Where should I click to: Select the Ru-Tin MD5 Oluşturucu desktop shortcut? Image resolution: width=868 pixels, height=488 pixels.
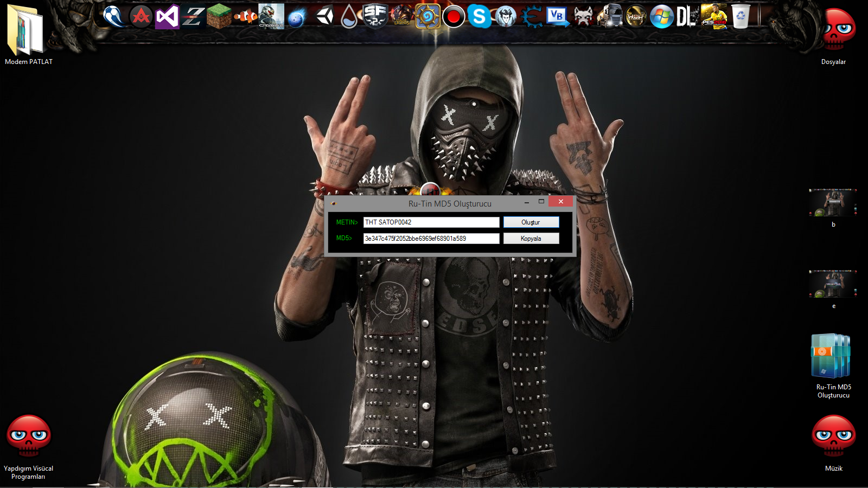click(834, 367)
